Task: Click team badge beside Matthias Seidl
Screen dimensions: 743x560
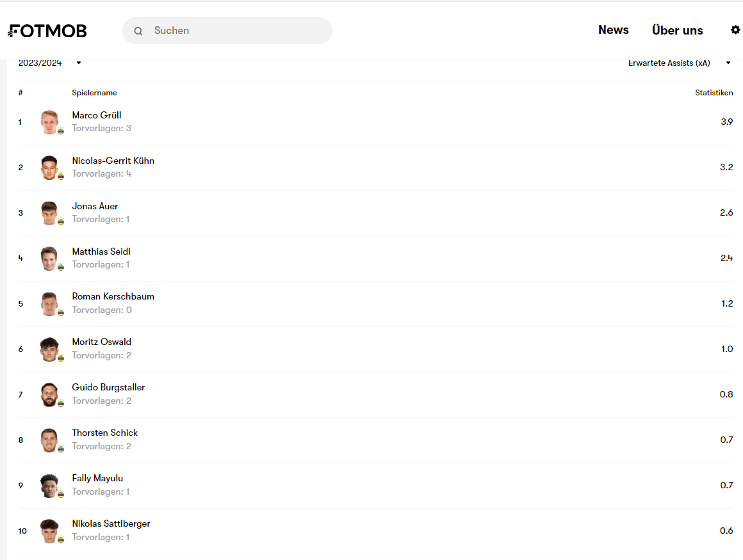Action: pyautogui.click(x=61, y=268)
